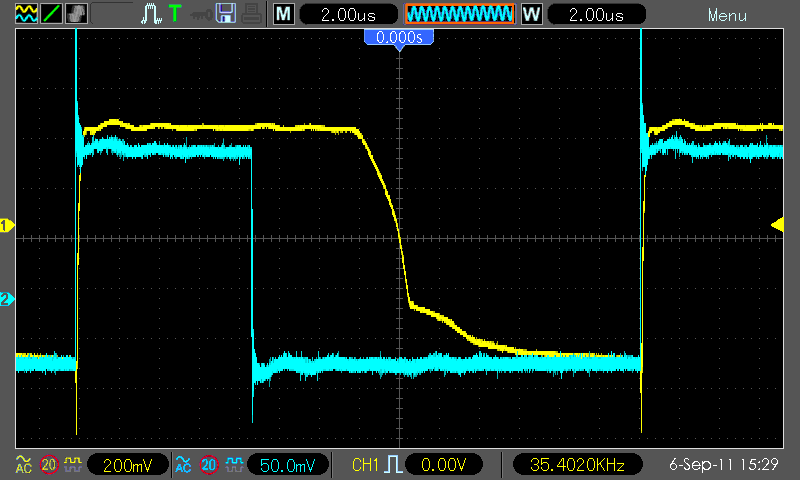The width and height of the screenshot is (800, 480).
Task: Click the pulse acquisition mode icon
Action: pyautogui.click(x=151, y=14)
